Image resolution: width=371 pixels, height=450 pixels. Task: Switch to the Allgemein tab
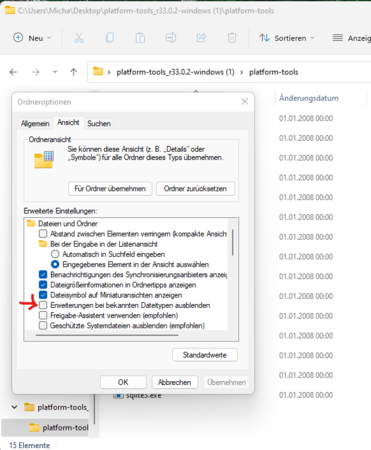tap(35, 124)
